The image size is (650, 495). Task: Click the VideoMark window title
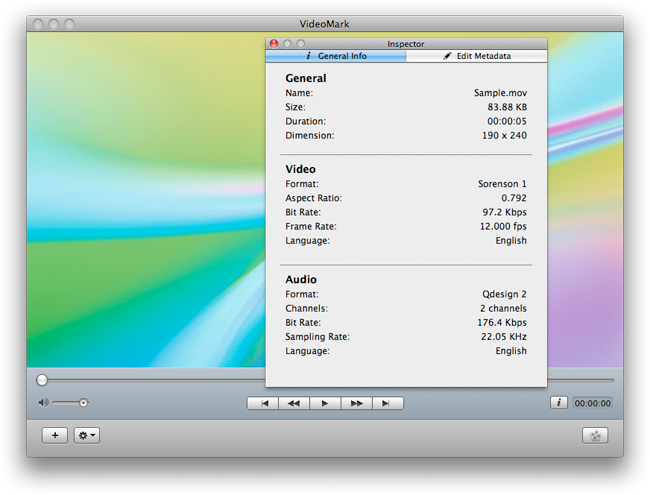click(x=324, y=23)
